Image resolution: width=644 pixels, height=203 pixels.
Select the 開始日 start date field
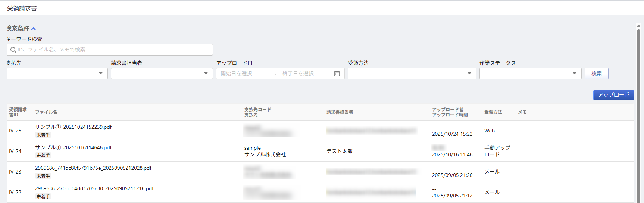243,74
